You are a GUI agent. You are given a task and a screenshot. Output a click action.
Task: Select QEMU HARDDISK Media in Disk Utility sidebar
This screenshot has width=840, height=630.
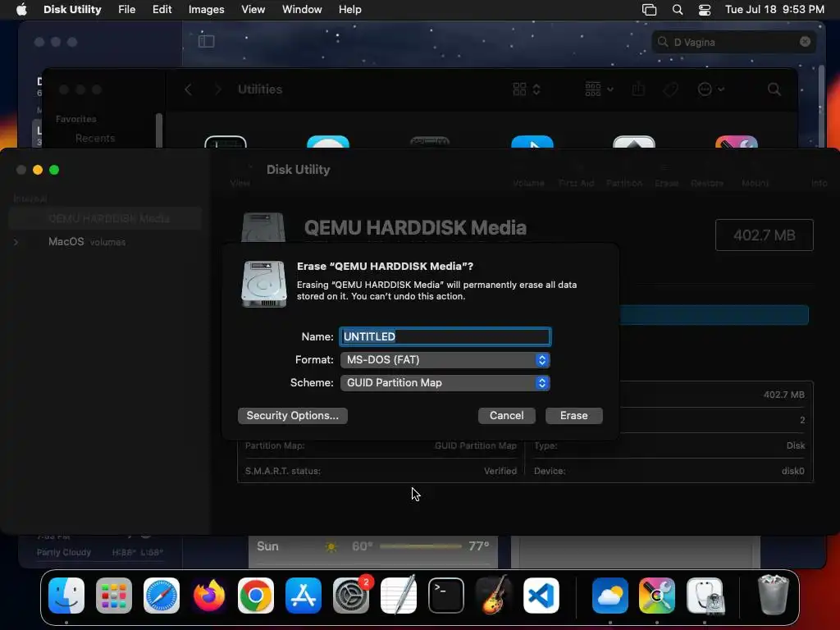coord(105,218)
